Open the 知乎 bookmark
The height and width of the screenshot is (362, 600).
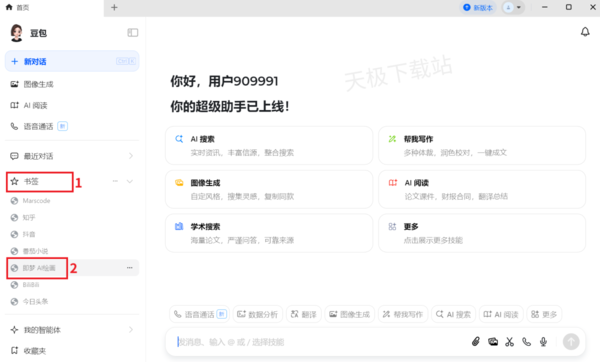tap(72, 217)
